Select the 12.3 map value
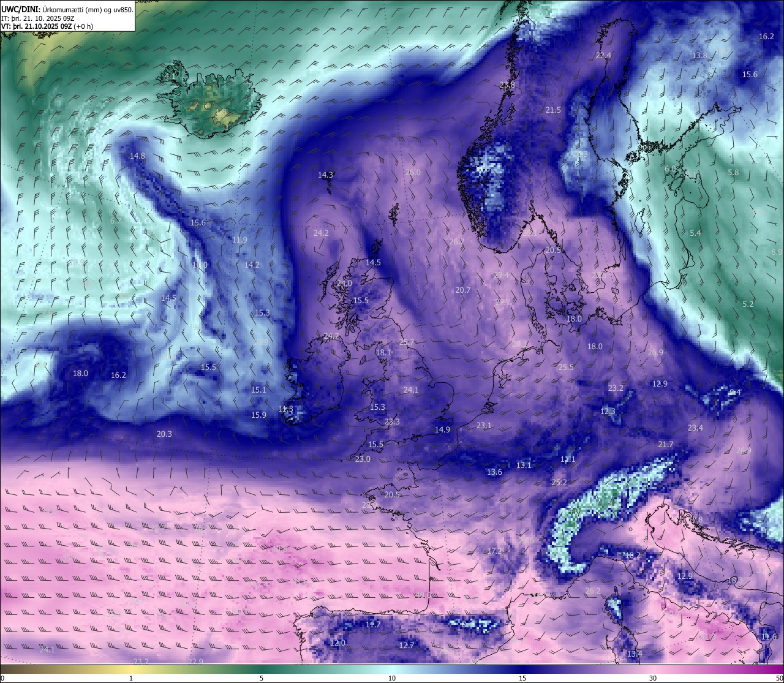Image resolution: width=784 pixels, height=683 pixels. pos(608,411)
